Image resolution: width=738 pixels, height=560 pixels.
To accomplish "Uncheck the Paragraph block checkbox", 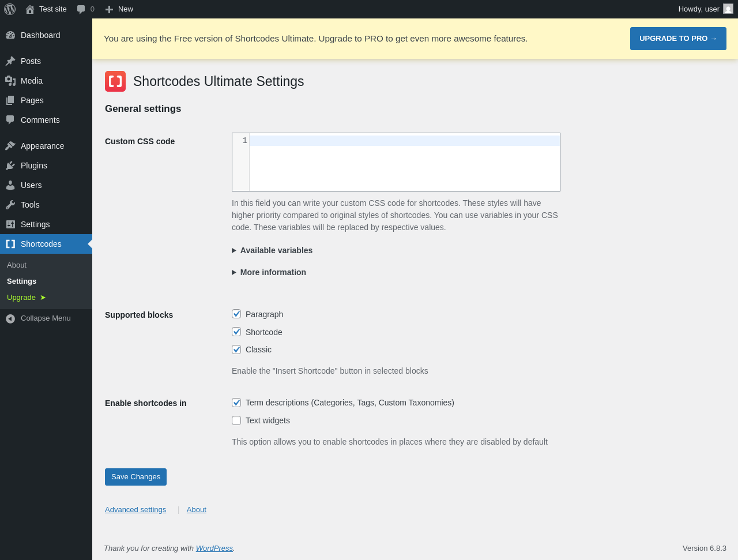I will click(x=236, y=314).
